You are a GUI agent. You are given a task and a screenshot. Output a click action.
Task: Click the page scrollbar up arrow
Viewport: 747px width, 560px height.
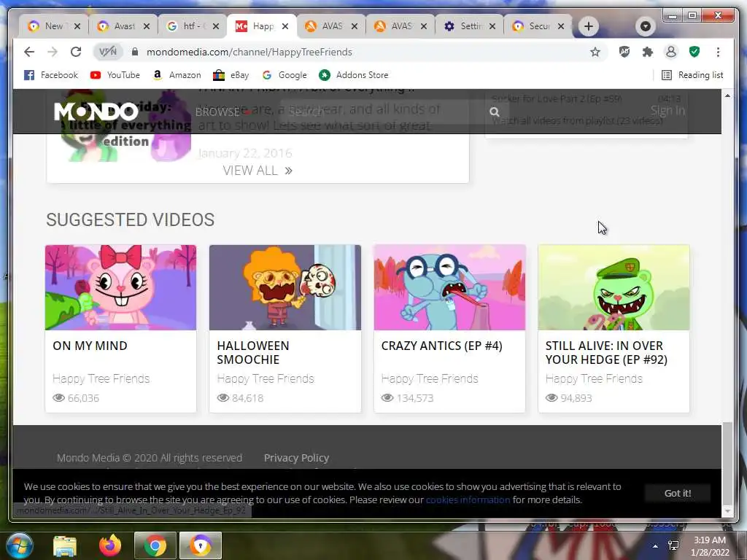pos(727,96)
